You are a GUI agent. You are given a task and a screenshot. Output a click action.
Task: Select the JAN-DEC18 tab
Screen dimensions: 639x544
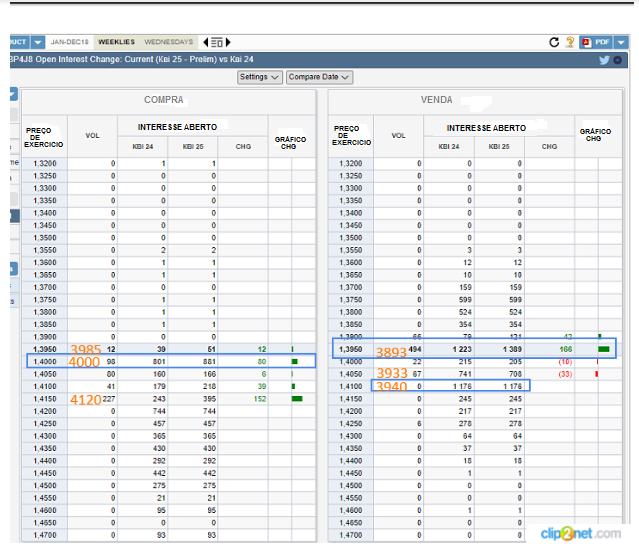70,42
